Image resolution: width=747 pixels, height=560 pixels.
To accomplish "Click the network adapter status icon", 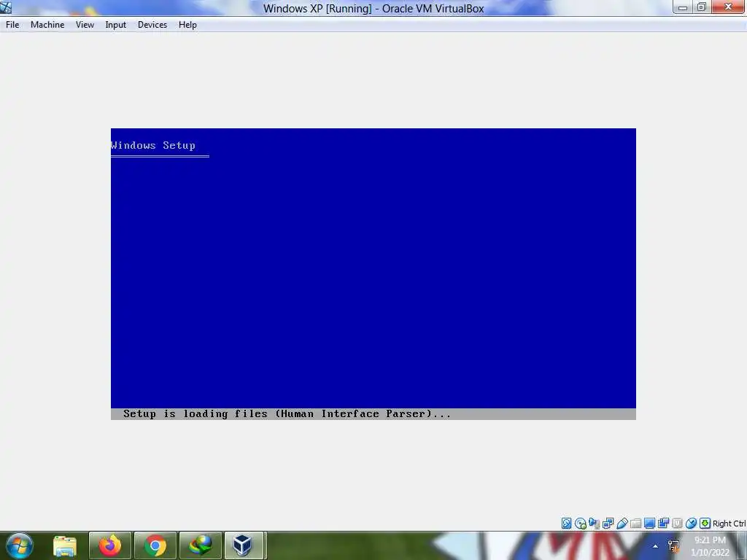I will 608,524.
